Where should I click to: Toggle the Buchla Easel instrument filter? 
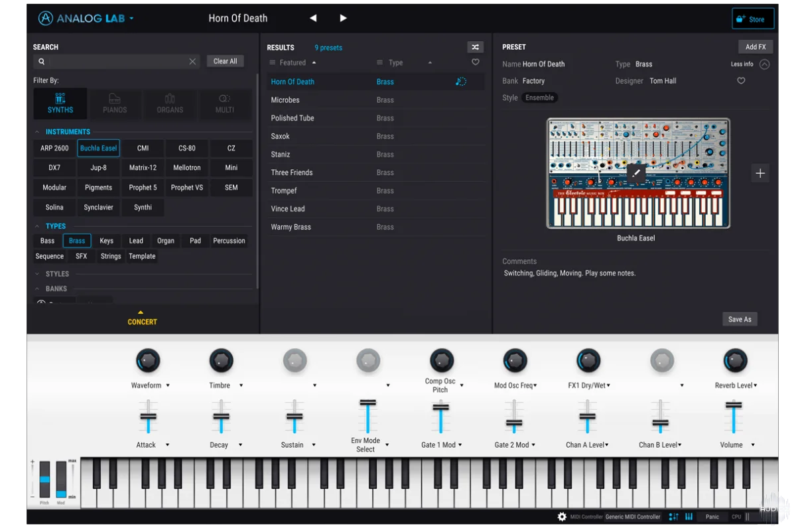[x=98, y=148]
